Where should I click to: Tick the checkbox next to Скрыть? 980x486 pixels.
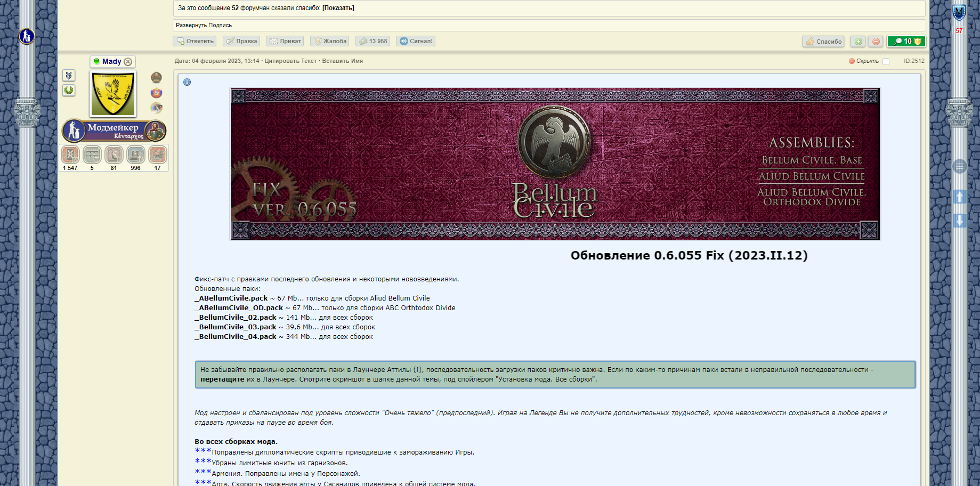[x=886, y=61]
